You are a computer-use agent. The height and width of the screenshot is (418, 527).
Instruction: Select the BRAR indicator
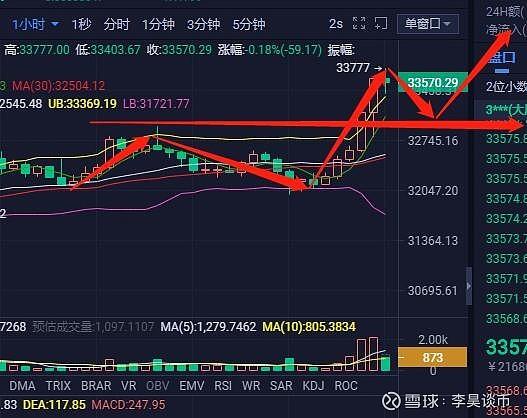96,386
